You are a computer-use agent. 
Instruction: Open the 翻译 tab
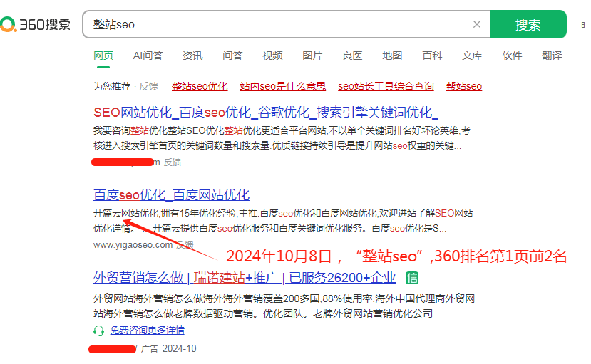point(553,56)
